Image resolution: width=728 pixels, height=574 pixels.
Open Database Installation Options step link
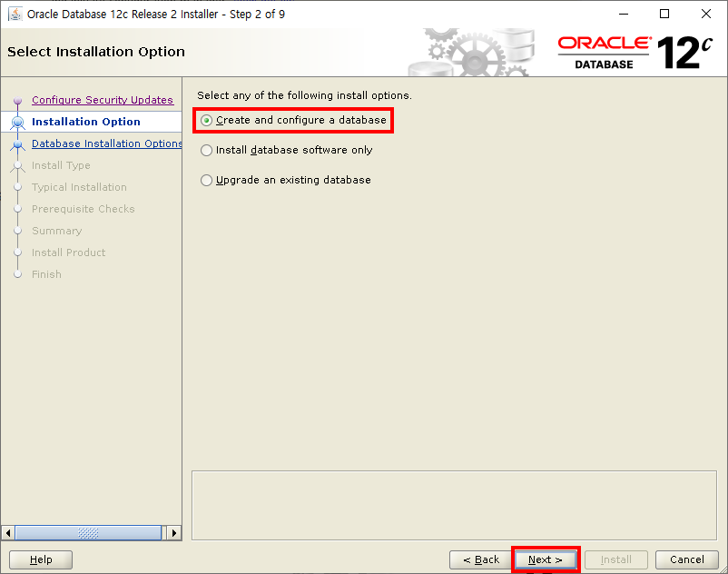tap(107, 143)
